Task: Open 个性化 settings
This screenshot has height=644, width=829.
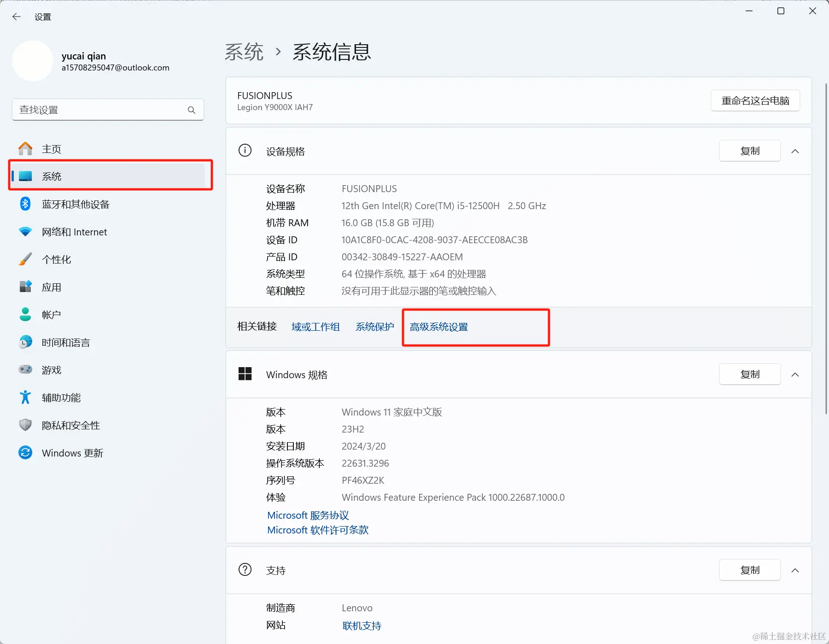Action: tap(108, 259)
